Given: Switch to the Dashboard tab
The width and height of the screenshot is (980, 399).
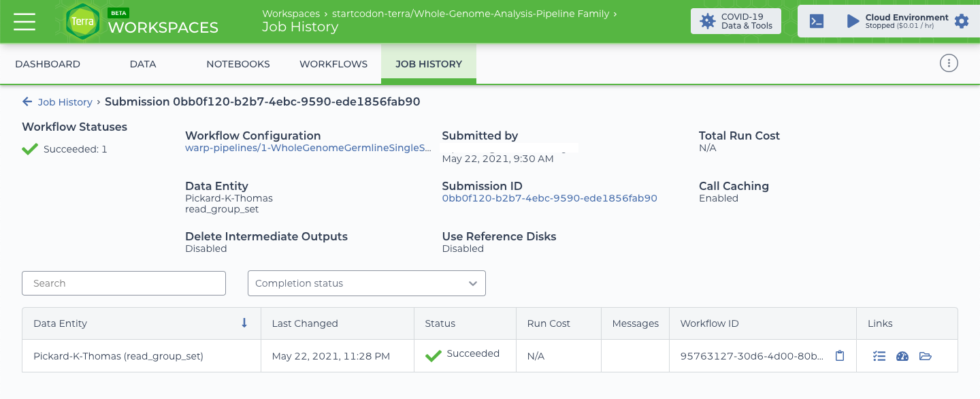Looking at the screenshot, I should coord(48,64).
